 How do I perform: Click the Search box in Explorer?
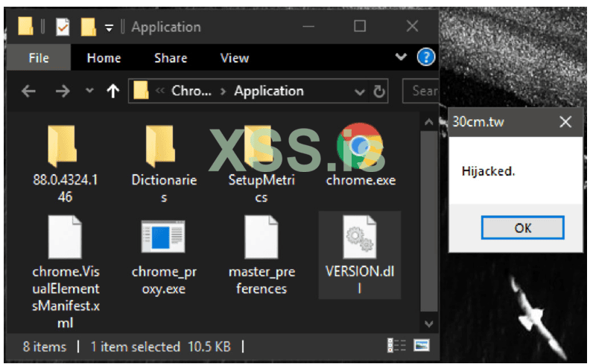[x=421, y=91]
